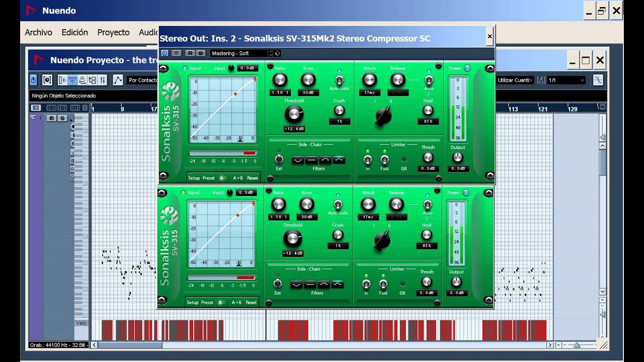Open the Mixer via faders toolbar icon
This screenshot has height=362, width=644.
coord(103,80)
